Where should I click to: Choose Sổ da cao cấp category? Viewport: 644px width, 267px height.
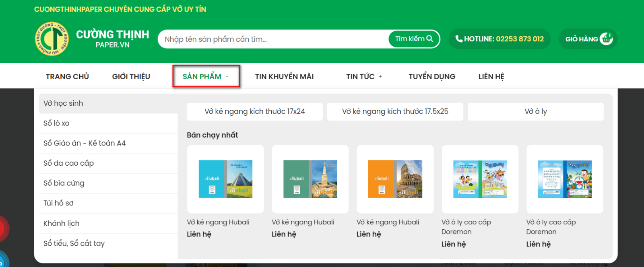point(68,163)
